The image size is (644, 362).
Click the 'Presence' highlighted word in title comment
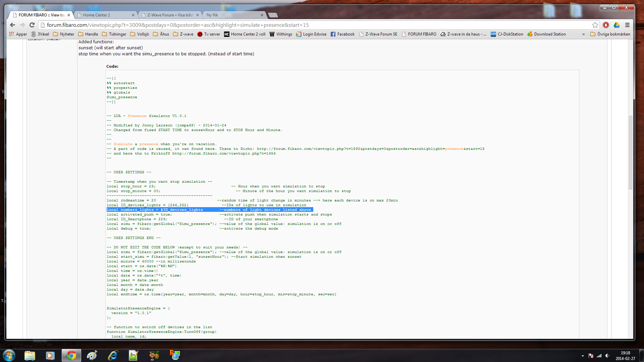point(137,116)
